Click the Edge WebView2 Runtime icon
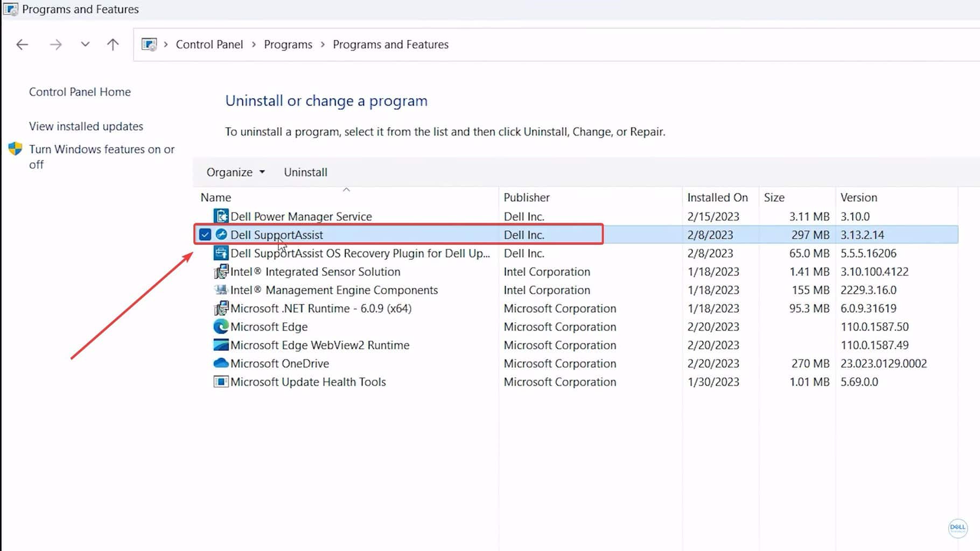This screenshot has height=551, width=980. pyautogui.click(x=221, y=345)
